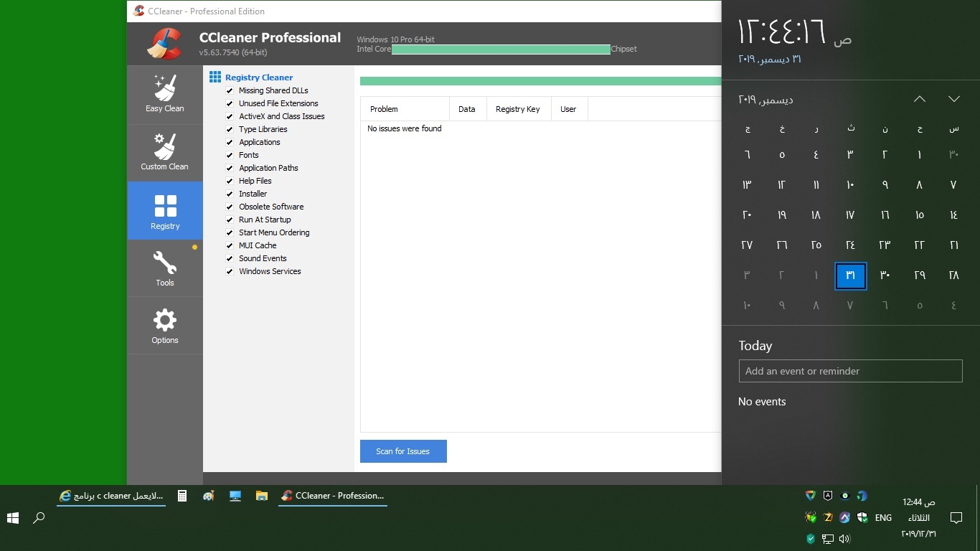The image size is (980, 551).
Task: Click the taskbar clock and date
Action: (x=919, y=517)
